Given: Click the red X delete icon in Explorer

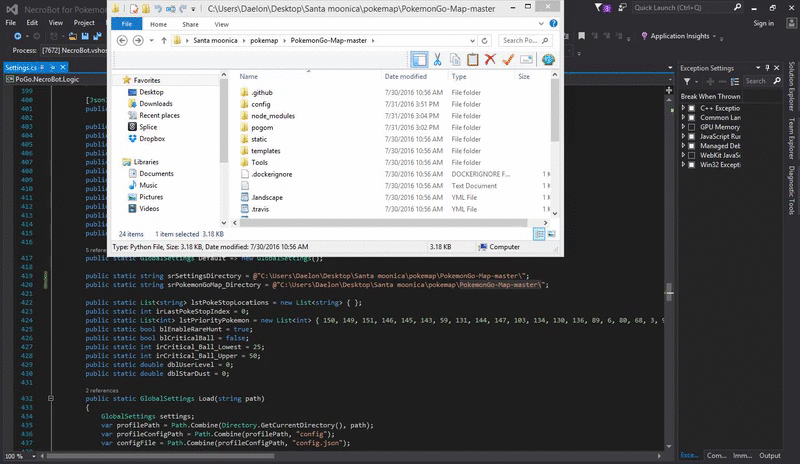Looking at the screenshot, I should [x=491, y=60].
